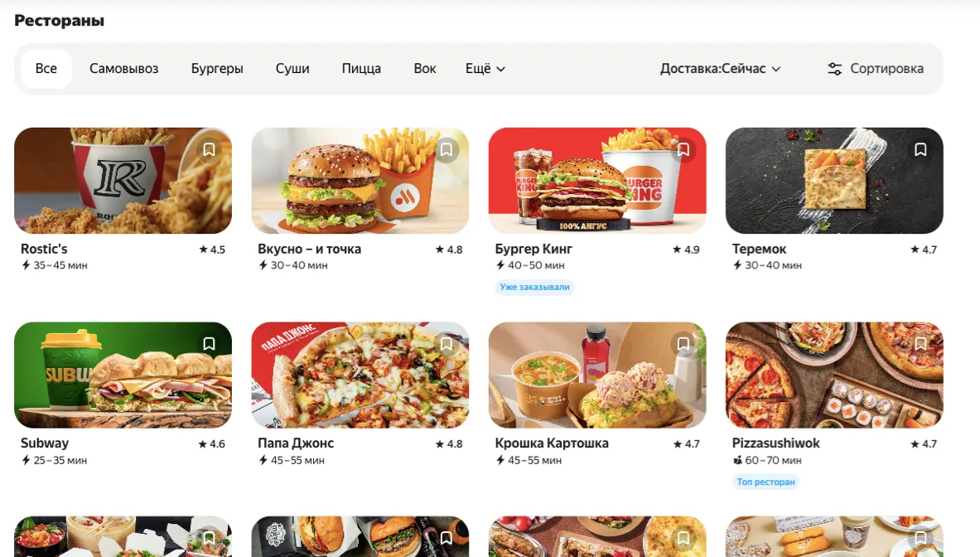
Task: Save Бургер Кинг to favorites
Action: [683, 150]
